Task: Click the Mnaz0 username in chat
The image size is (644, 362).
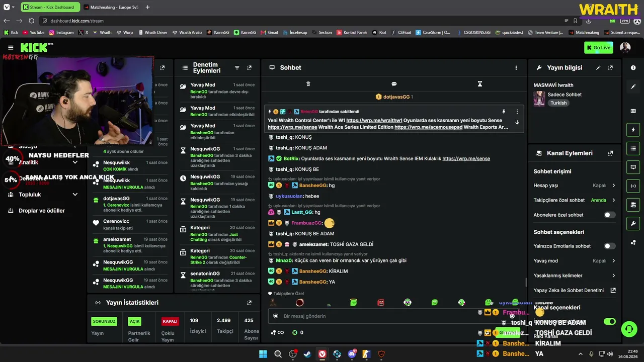Action: click(x=283, y=261)
